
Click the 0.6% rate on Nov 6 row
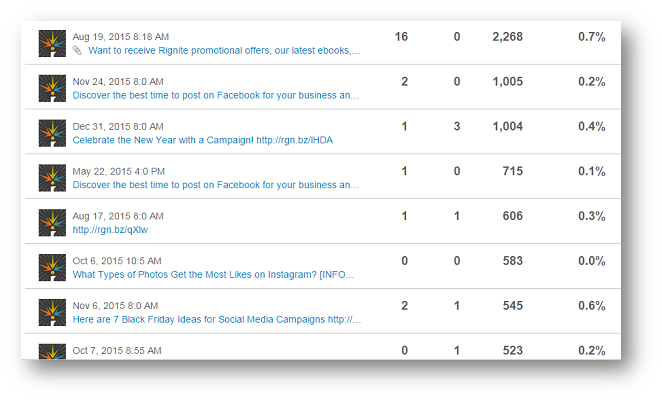tap(592, 306)
